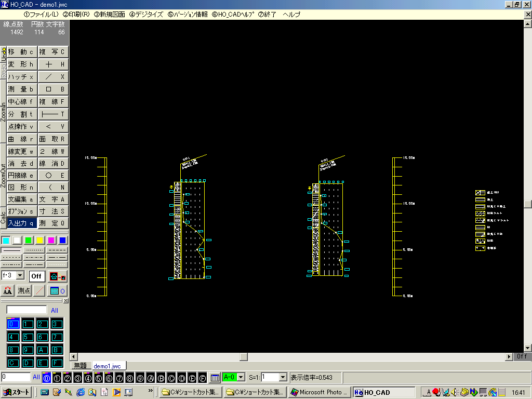Image resolution: width=532 pixels, height=399 pixels.
Task: Toggle layer group circled 3 in bottom bar
Action: coord(78,378)
